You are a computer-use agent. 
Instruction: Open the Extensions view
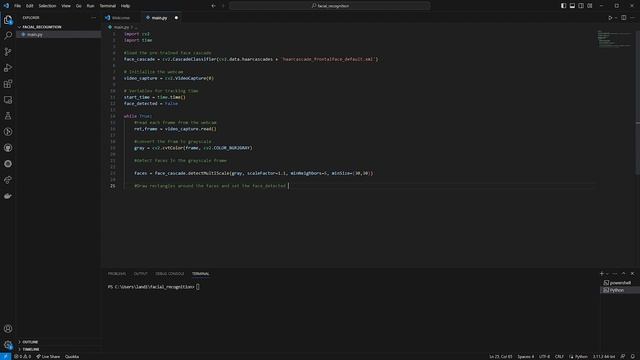click(x=8, y=84)
